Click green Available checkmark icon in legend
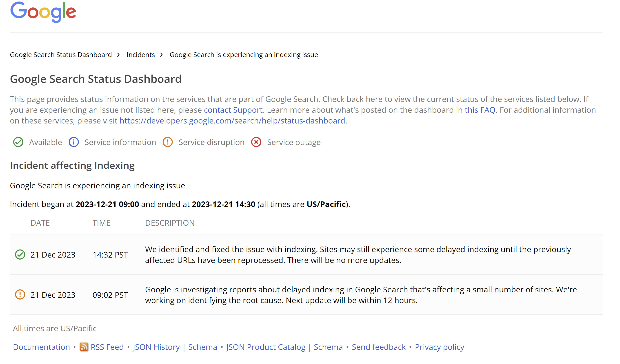Screen dimensions: 620x364 coord(18,142)
